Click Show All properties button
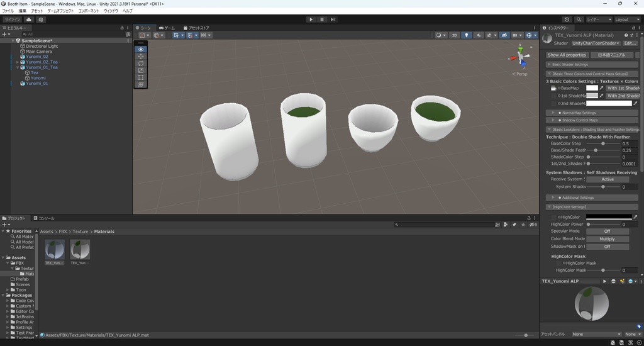644x346 pixels. (x=567, y=55)
